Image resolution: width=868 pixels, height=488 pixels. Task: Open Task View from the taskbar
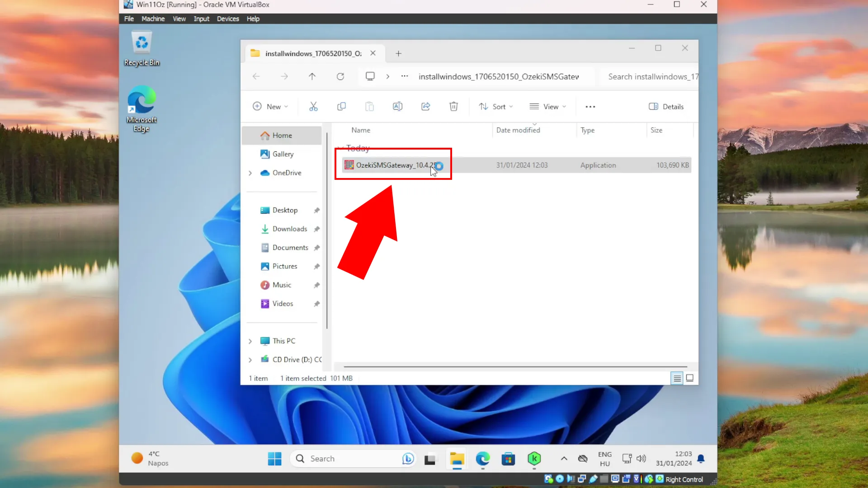pyautogui.click(x=430, y=459)
